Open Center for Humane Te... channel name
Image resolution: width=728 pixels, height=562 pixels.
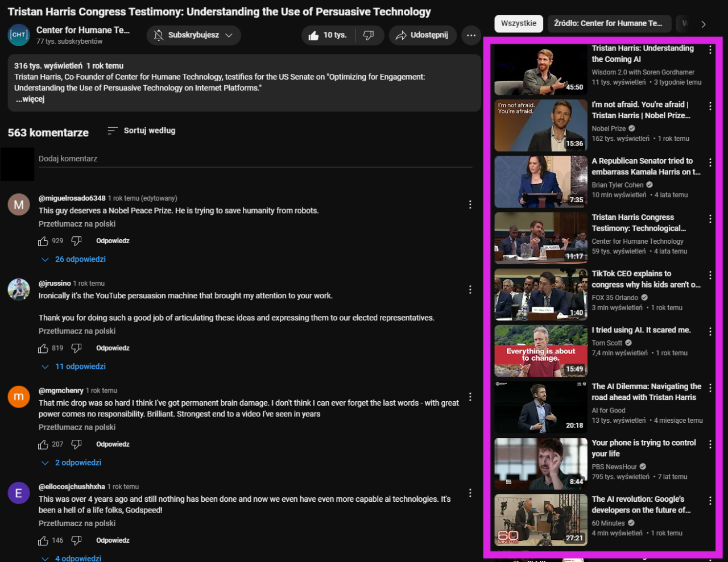[83, 30]
